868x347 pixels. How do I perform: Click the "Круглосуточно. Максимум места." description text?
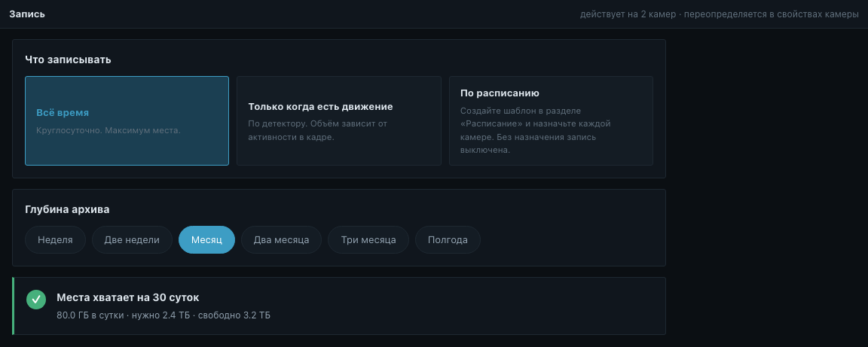click(x=108, y=131)
